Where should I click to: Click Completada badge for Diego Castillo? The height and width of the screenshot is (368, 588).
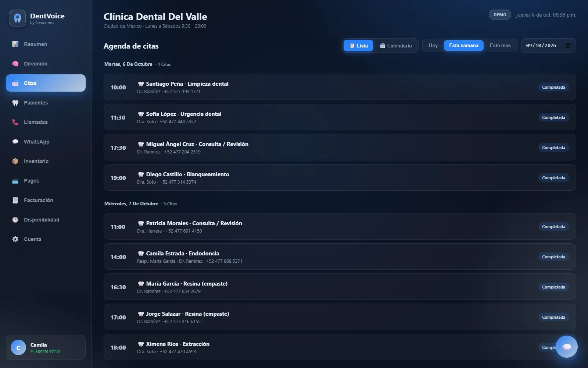553,178
